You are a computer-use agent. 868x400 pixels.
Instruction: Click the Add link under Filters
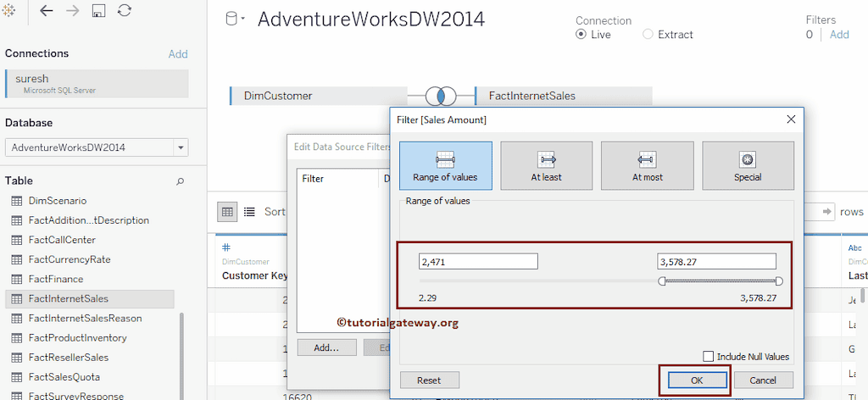click(839, 34)
